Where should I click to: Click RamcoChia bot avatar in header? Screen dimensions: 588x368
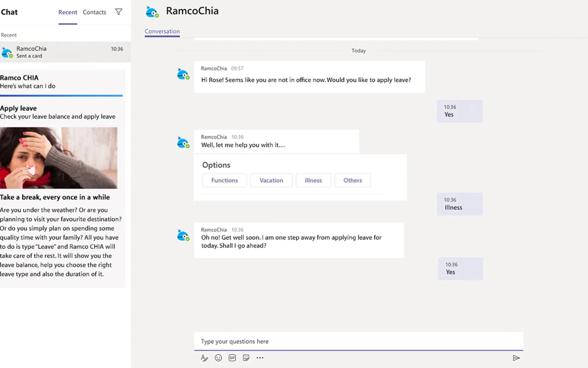(152, 12)
